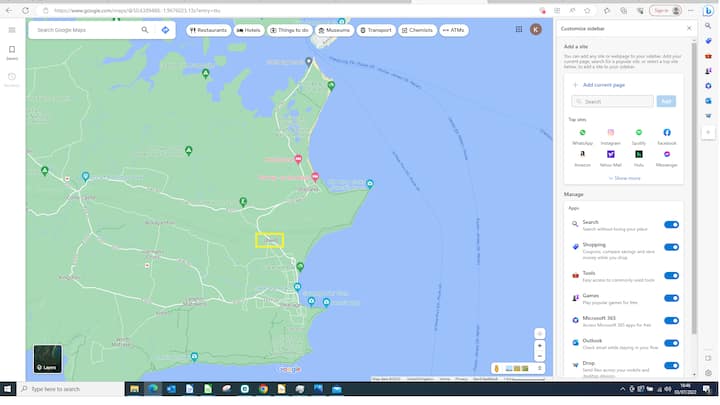Image resolution: width=720 pixels, height=405 pixels.
Task: Add Spotify from top sites
Action: (x=639, y=132)
